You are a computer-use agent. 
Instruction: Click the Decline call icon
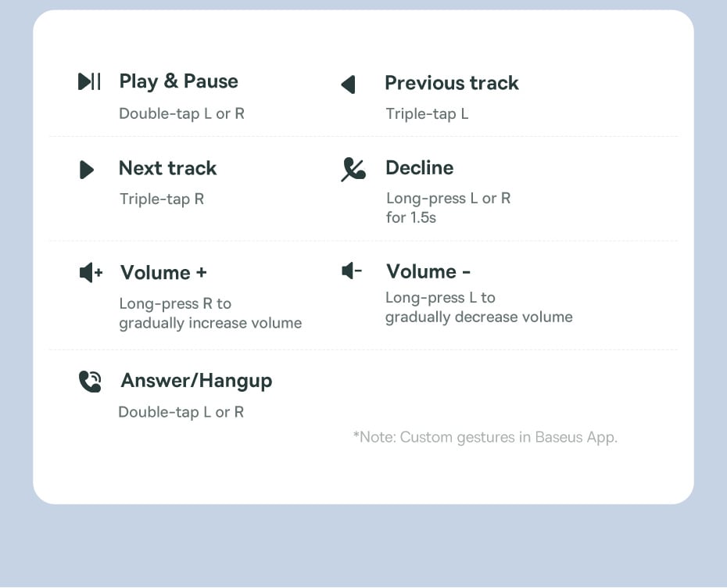(353, 169)
